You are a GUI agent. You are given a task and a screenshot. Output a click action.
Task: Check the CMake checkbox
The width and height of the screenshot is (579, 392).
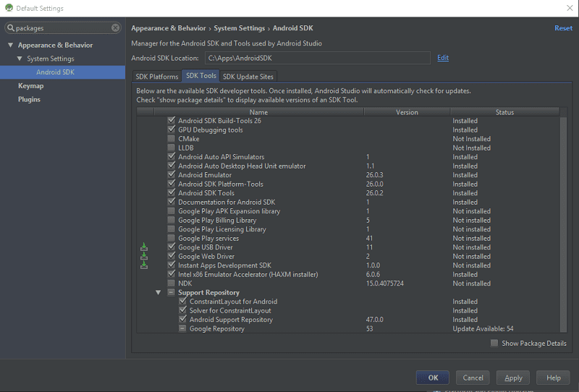(x=172, y=138)
